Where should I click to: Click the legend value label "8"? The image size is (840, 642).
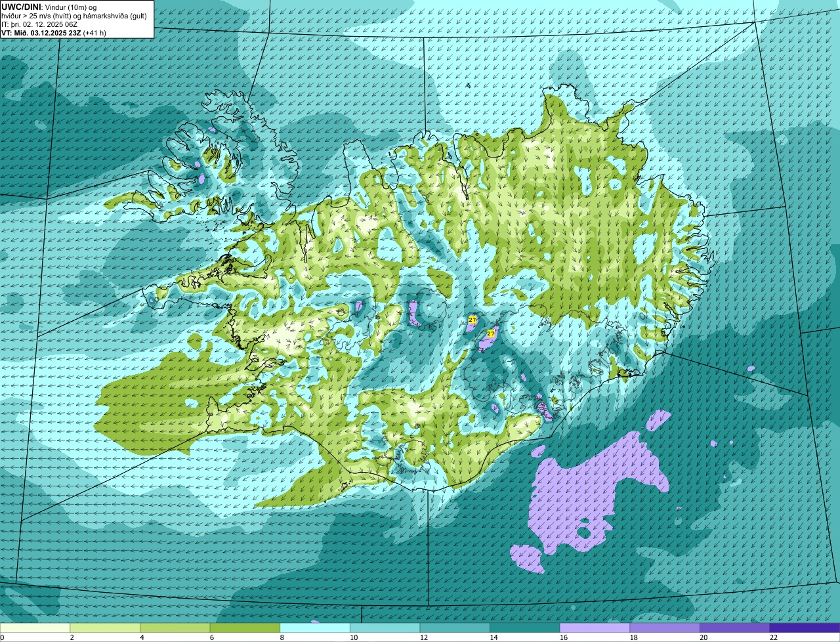pyautogui.click(x=282, y=637)
